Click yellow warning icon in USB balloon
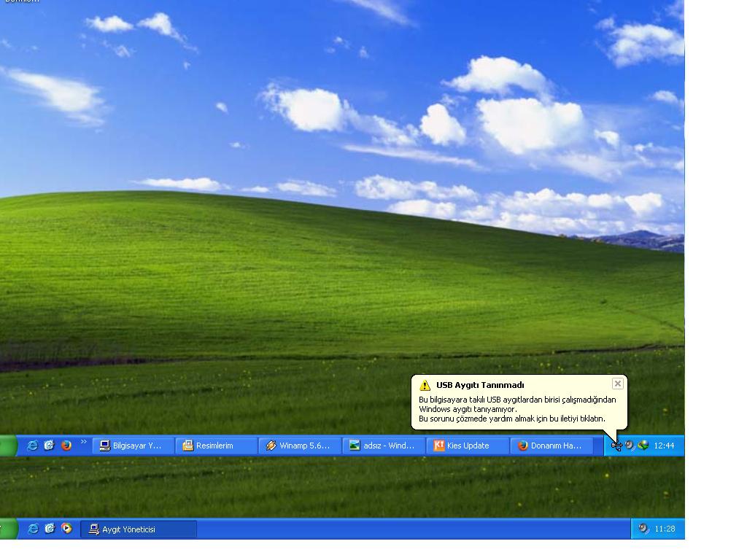This screenshot has height=560, width=747. tap(425, 385)
